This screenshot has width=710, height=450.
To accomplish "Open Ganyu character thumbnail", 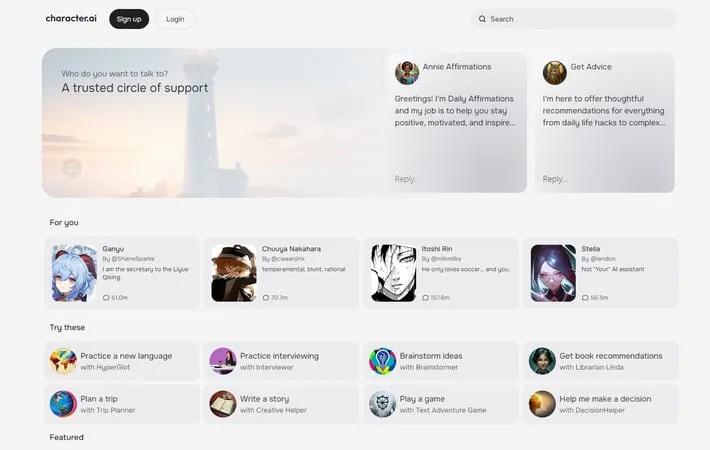I will [x=74, y=273].
